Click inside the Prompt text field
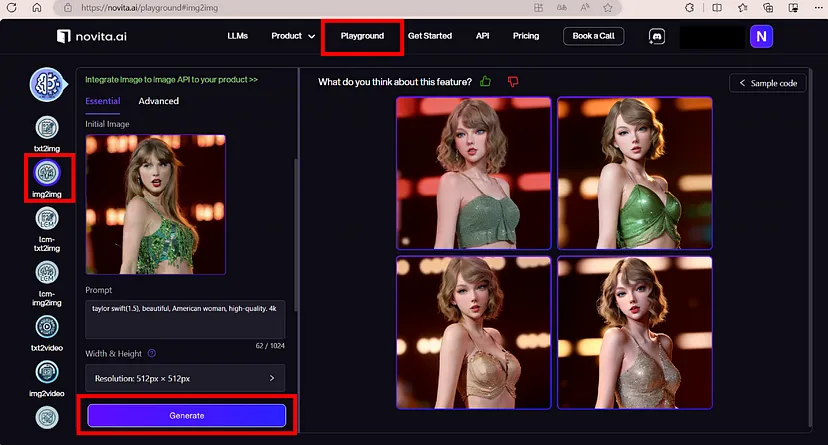Image resolution: width=828 pixels, height=445 pixels. (185, 318)
